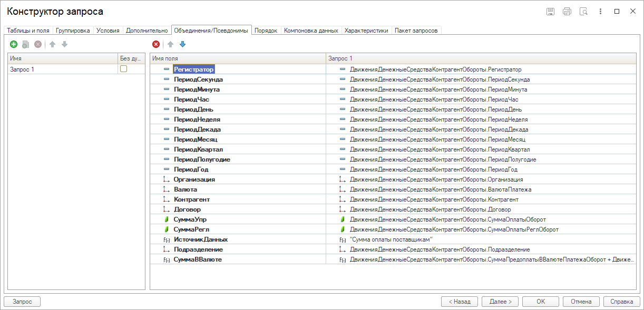Move field up with gray arrow in right toolbar
644x310 pixels.
click(x=170, y=44)
